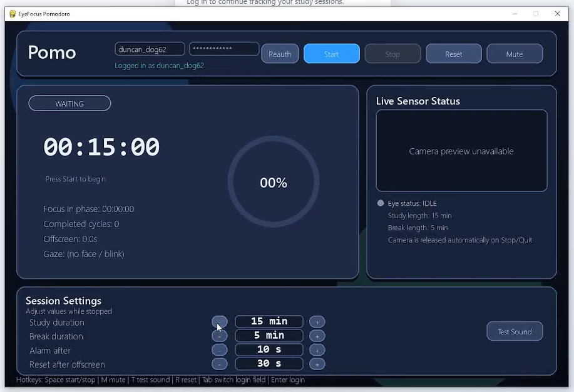Click the greyed-out Stop button

tap(392, 54)
